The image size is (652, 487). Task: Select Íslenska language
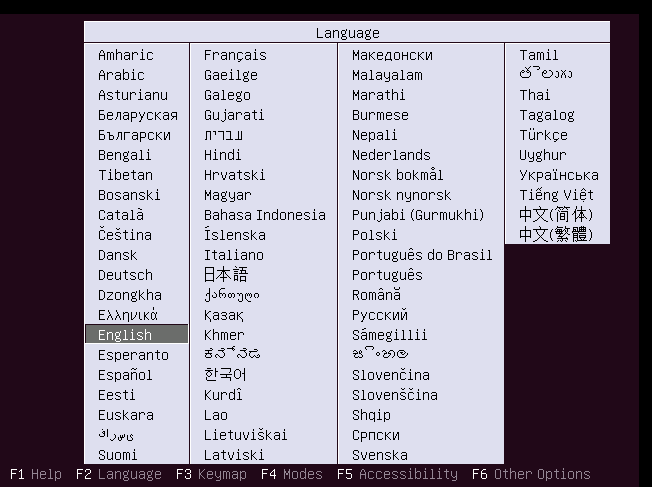tap(235, 235)
